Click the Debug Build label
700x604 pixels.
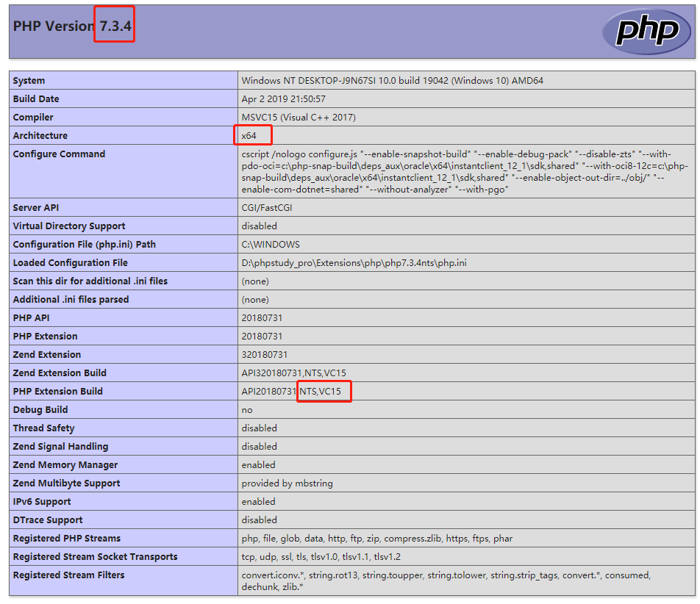[x=40, y=410]
